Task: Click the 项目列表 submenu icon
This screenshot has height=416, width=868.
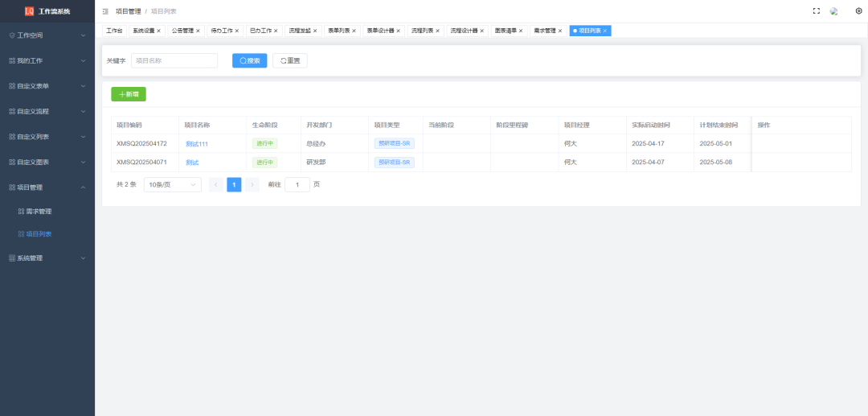Action: 21,234
